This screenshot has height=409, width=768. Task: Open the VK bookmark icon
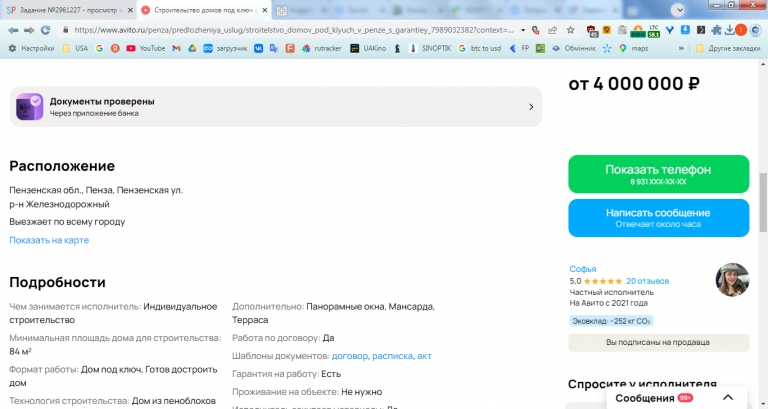pos(258,48)
